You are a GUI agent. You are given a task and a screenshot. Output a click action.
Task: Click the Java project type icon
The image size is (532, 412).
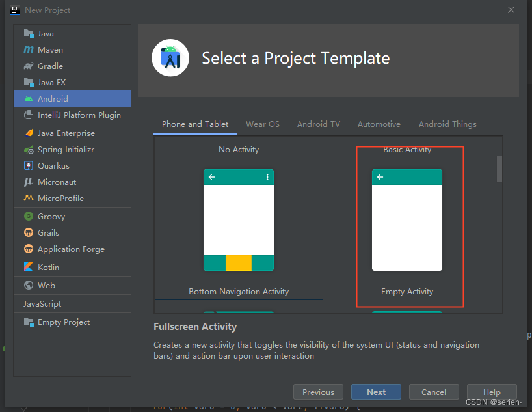pos(29,34)
